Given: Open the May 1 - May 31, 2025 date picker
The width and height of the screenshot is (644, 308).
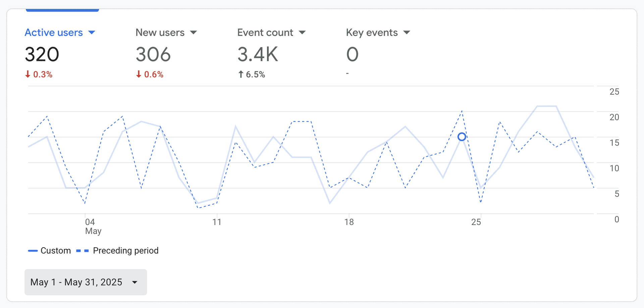Looking at the screenshot, I should click(86, 282).
